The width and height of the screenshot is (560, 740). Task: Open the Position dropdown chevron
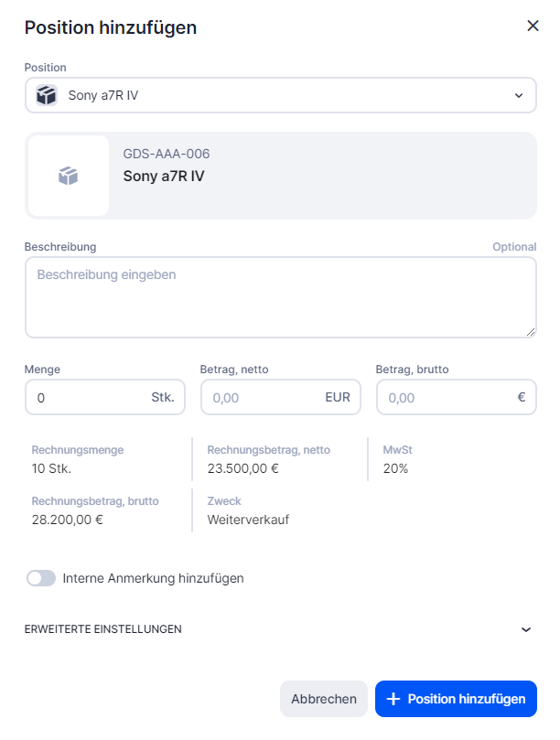pyautogui.click(x=519, y=95)
